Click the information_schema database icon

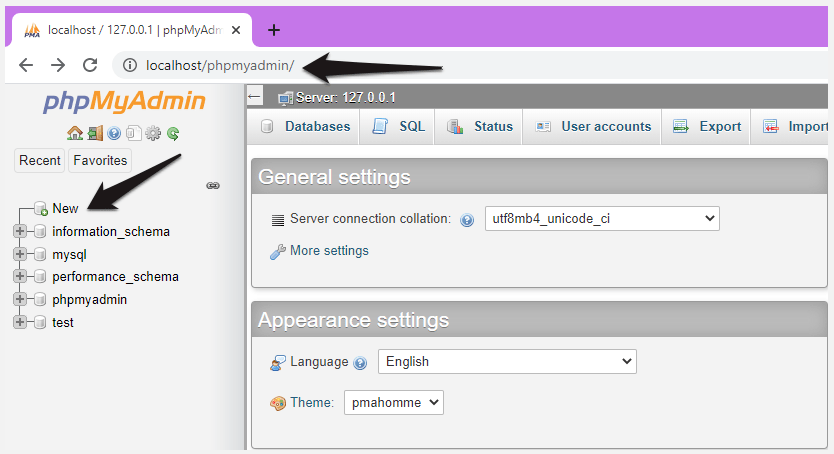40,231
